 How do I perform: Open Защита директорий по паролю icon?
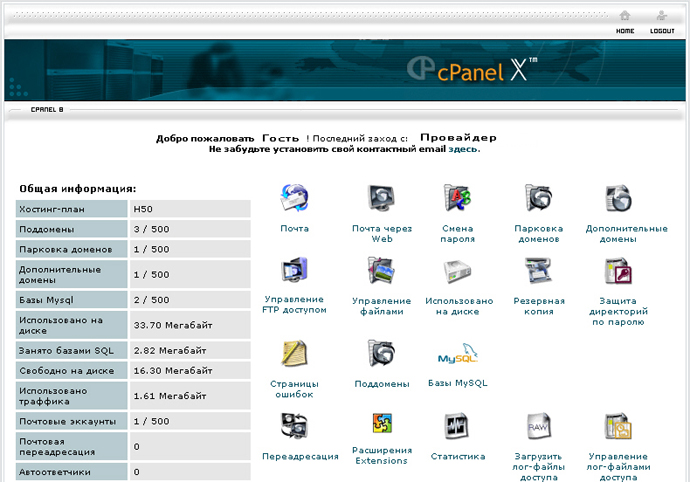coord(618,271)
